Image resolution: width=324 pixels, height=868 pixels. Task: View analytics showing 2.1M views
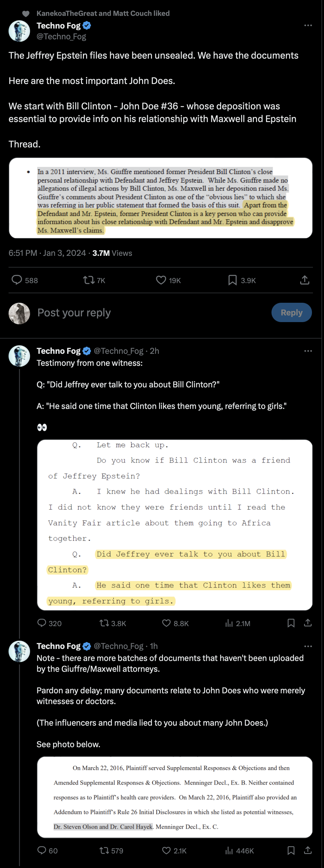coord(238,623)
